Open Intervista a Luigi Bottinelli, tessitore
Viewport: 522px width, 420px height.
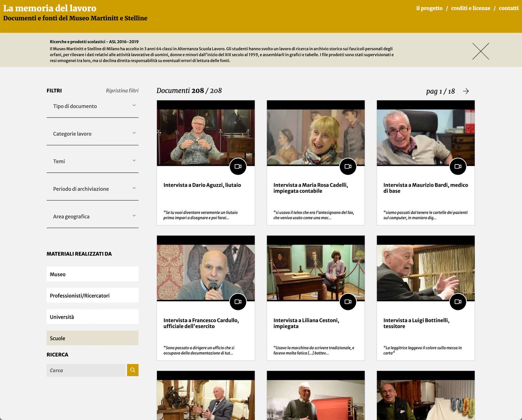[416, 323]
